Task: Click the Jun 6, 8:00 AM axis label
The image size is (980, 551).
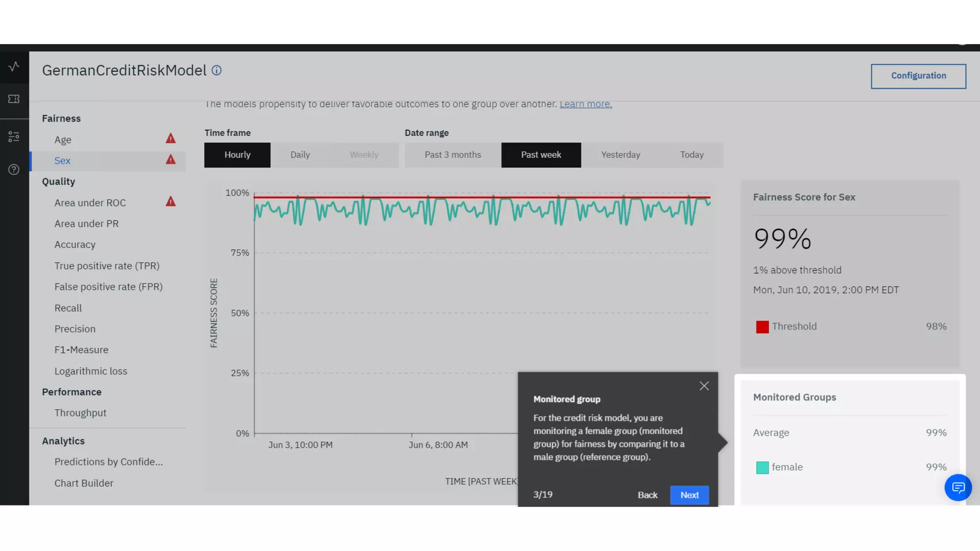Action: coord(438,445)
